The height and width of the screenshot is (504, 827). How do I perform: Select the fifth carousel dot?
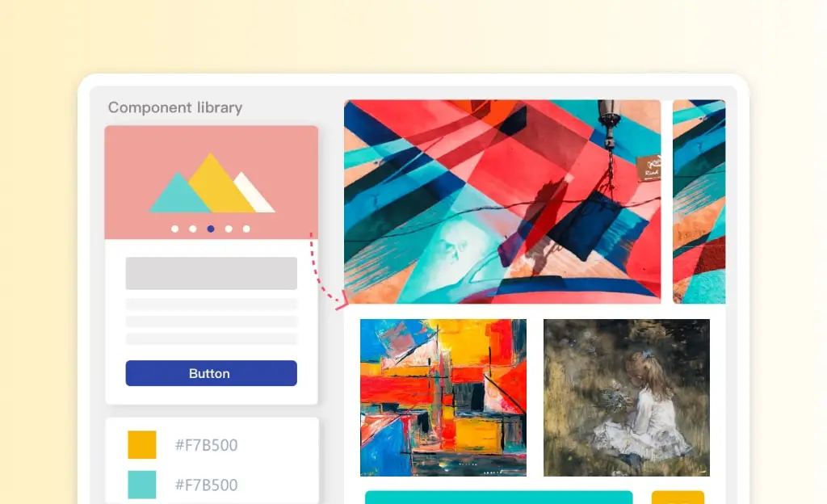pos(246,229)
